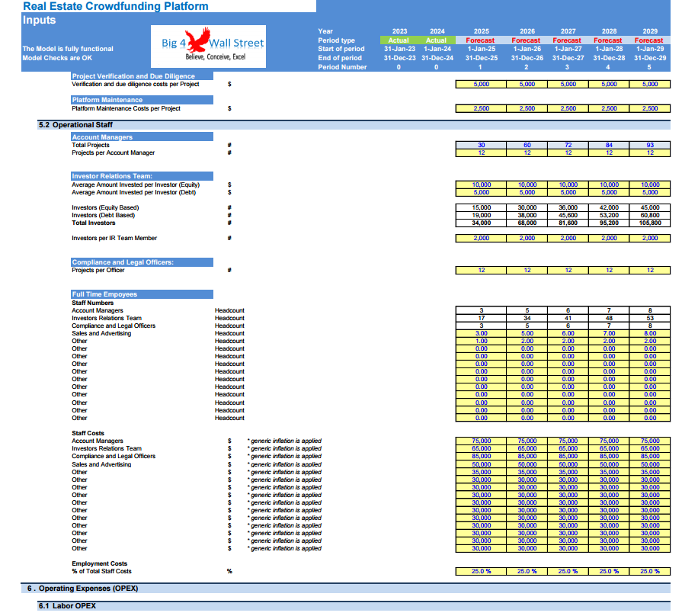Image resolution: width=682 pixels, height=616 pixels.
Task: Click the 'Inputs' sheet heading
Action: pos(39,20)
